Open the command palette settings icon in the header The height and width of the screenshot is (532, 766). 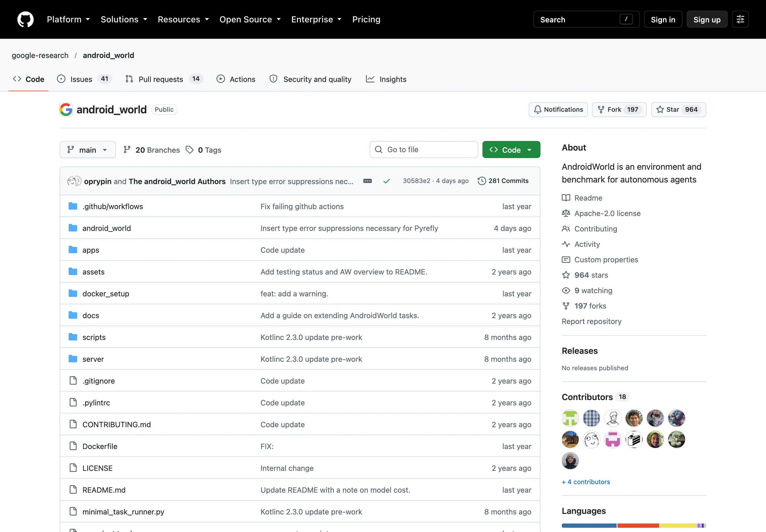(740, 19)
